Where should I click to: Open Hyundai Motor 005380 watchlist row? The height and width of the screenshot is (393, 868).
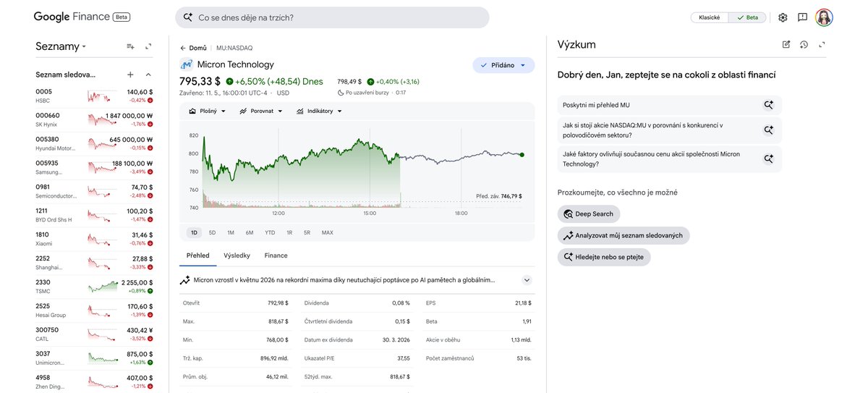[94, 143]
